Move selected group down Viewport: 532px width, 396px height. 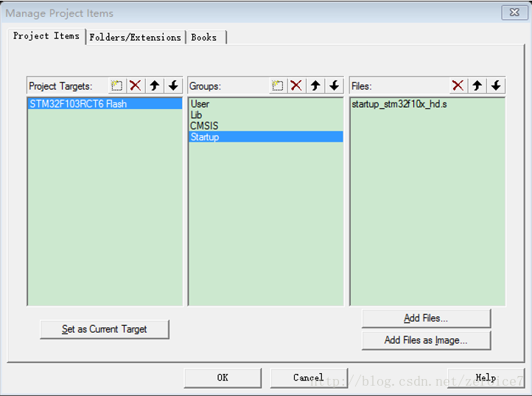point(335,86)
